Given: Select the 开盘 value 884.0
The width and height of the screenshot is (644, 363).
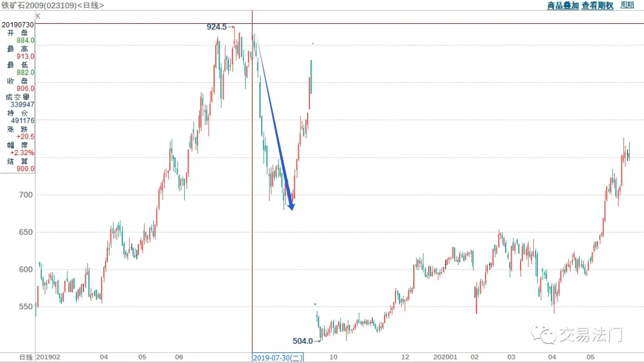Looking at the screenshot, I should pyautogui.click(x=26, y=41).
